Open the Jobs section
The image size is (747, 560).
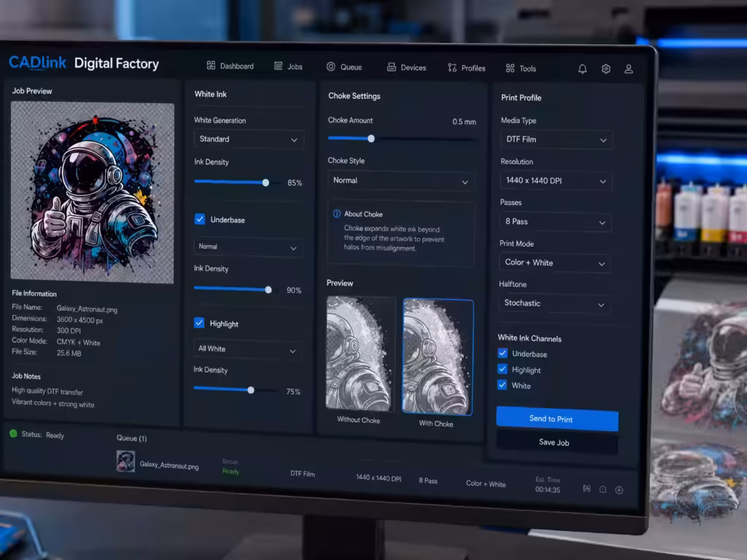pyautogui.click(x=288, y=66)
